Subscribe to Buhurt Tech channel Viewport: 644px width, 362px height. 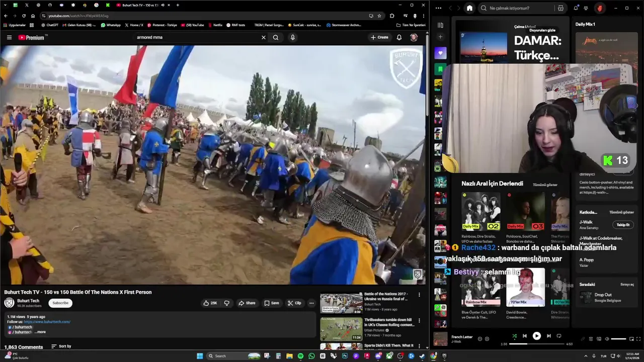[60, 303]
